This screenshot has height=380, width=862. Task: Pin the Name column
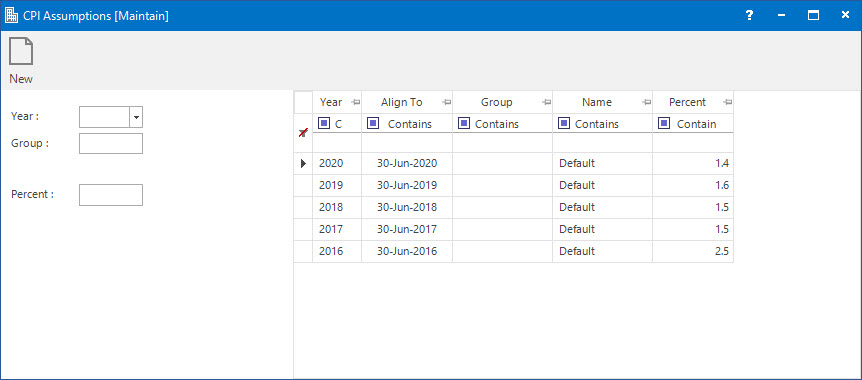tap(646, 102)
